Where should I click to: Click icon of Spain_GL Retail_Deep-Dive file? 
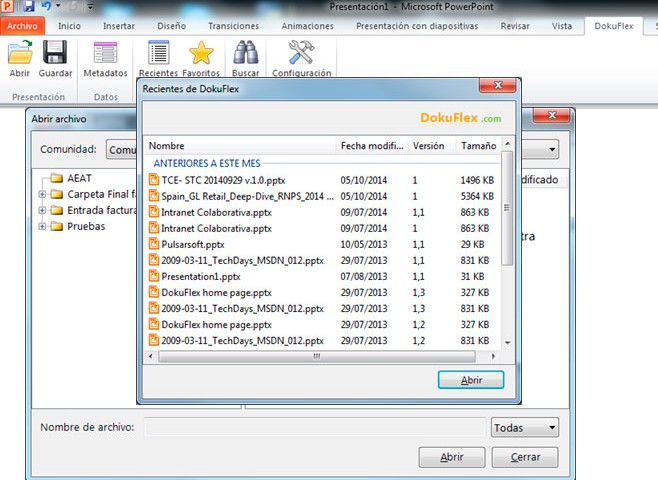click(x=154, y=196)
